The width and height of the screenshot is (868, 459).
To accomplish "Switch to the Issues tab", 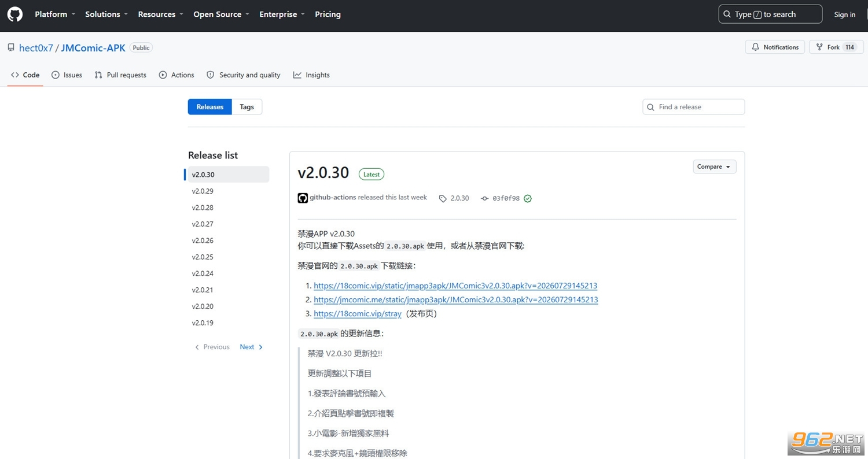I will click(67, 75).
